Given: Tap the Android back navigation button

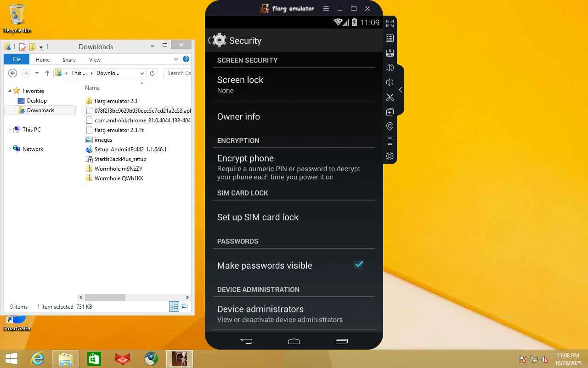Looking at the screenshot, I should click(246, 341).
